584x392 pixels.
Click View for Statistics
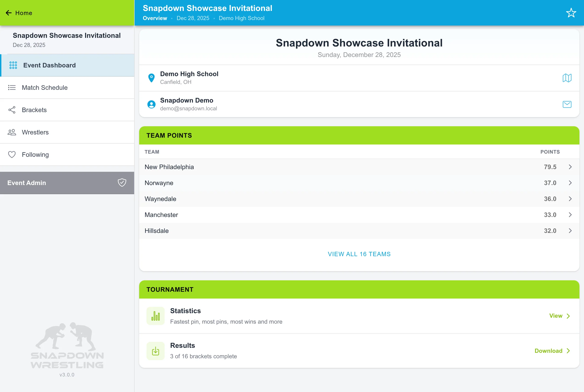tap(560, 316)
